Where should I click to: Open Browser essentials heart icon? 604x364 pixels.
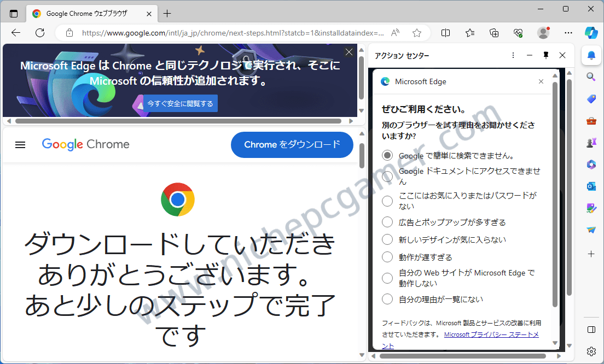(518, 33)
